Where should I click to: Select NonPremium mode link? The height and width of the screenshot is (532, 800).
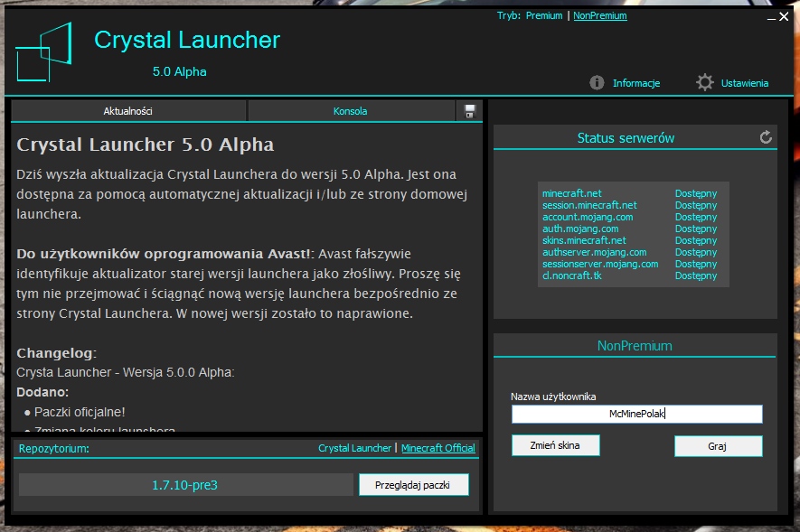(x=600, y=15)
